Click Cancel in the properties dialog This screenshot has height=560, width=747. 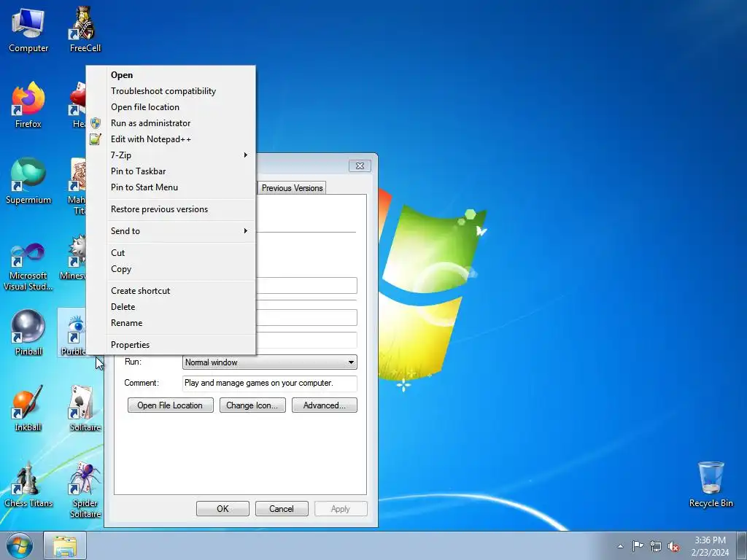pos(282,508)
